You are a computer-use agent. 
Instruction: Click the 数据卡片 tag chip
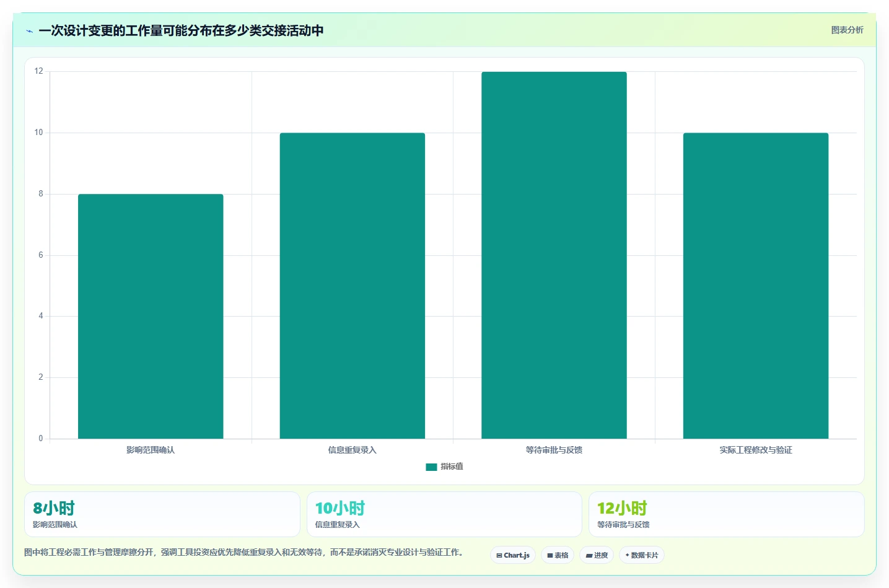tap(642, 555)
